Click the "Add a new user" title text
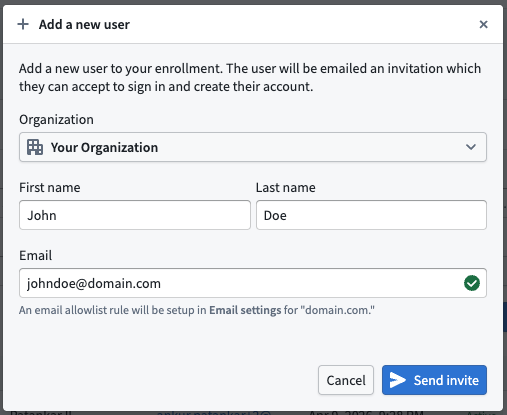This screenshot has height=415, width=507. click(x=84, y=25)
